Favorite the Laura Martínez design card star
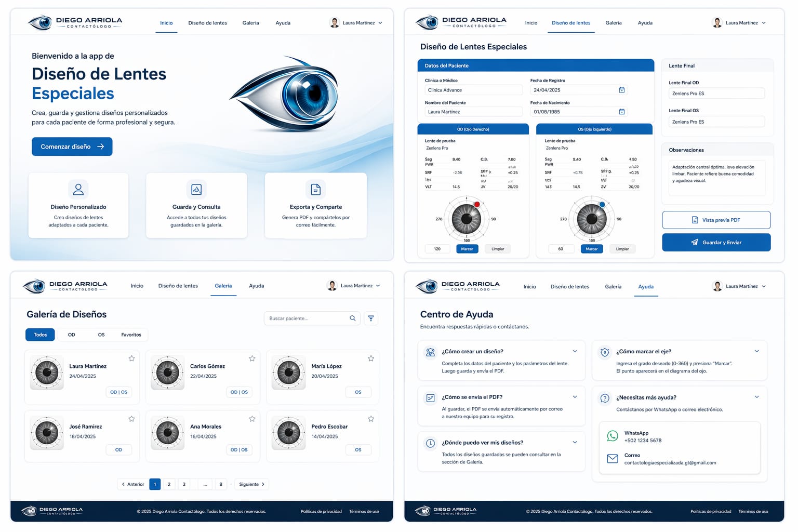The width and height of the screenshot is (798, 532). click(131, 358)
